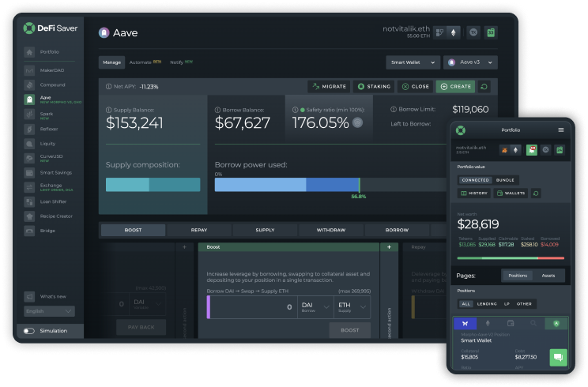588x387 pixels.
Task: Open the ETH Supply asset dropdown in Boost
Action: pyautogui.click(x=352, y=307)
